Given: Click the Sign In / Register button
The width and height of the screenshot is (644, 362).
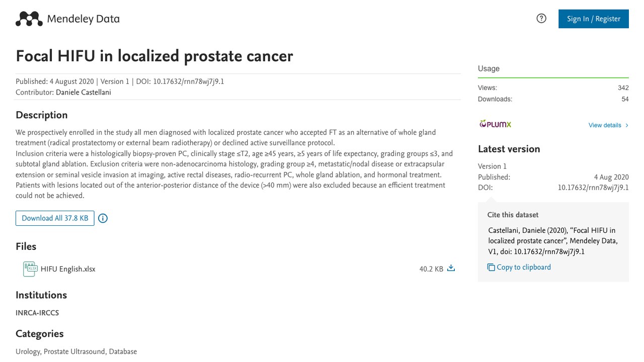Looking at the screenshot, I should (x=594, y=19).
